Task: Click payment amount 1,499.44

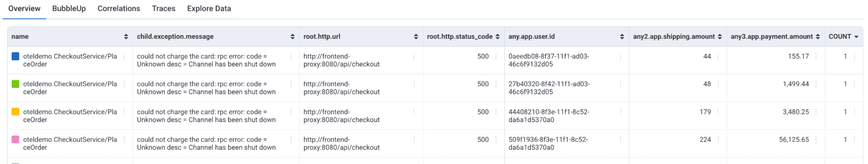Action: coord(795,84)
